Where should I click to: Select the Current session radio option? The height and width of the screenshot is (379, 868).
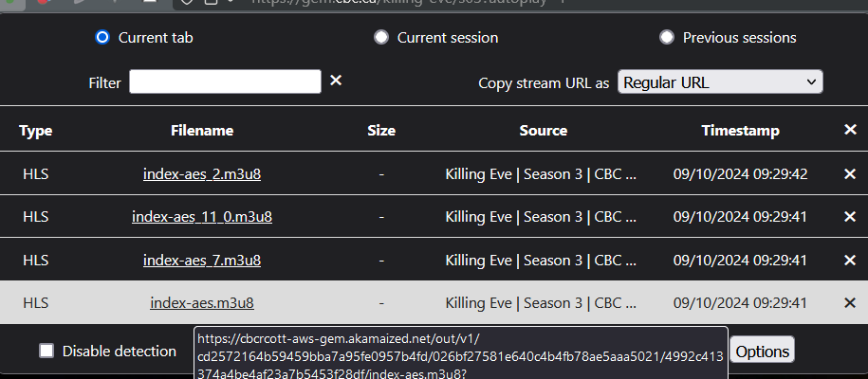tap(381, 38)
